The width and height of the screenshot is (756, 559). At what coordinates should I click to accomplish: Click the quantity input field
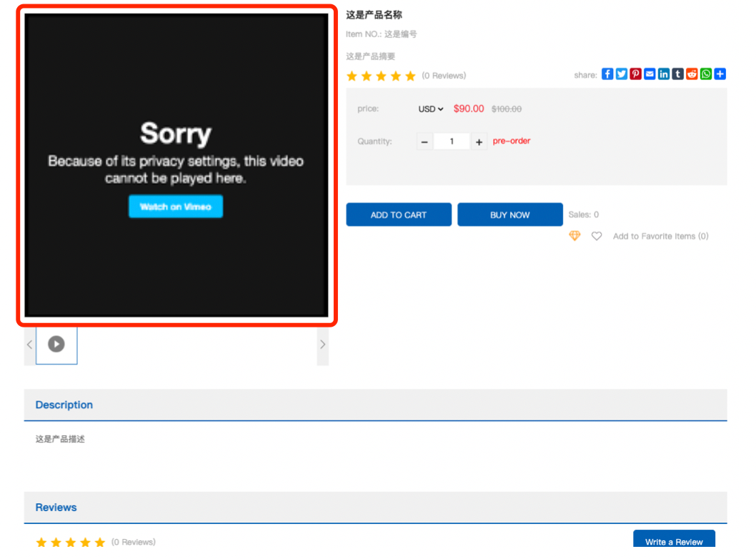point(452,142)
